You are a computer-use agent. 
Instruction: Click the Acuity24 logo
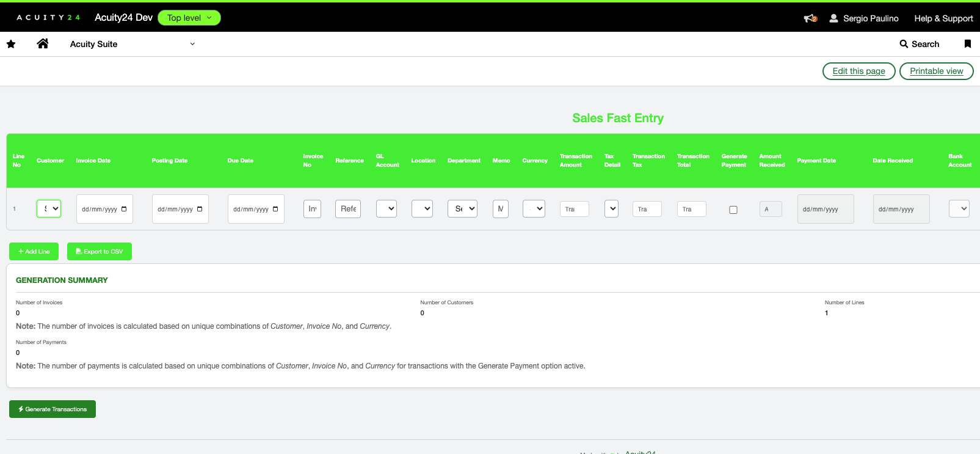(x=48, y=18)
